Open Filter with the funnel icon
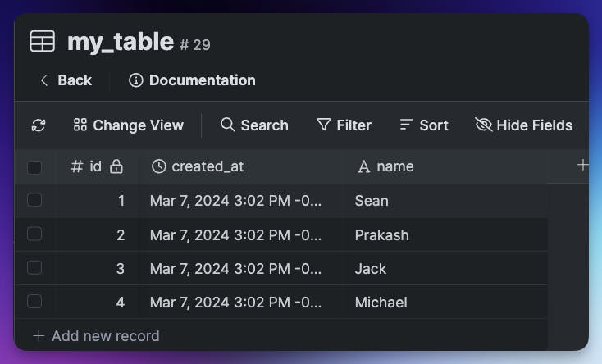Screen dimensions: 602x364 324,125
